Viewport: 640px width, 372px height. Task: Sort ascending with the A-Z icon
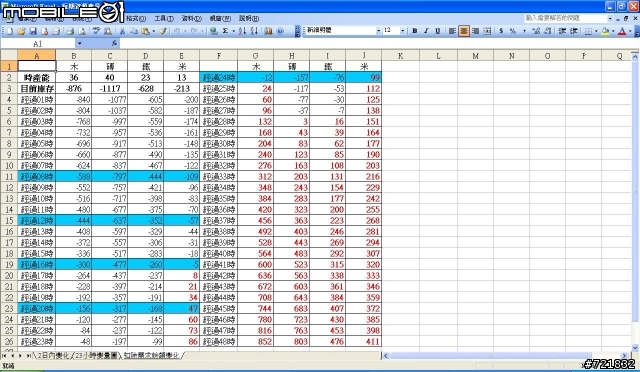[242, 31]
